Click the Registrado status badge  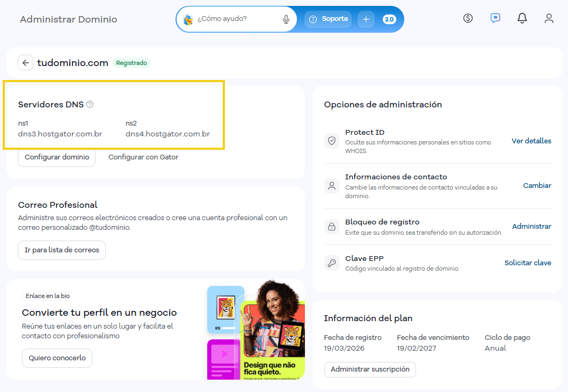coord(131,63)
